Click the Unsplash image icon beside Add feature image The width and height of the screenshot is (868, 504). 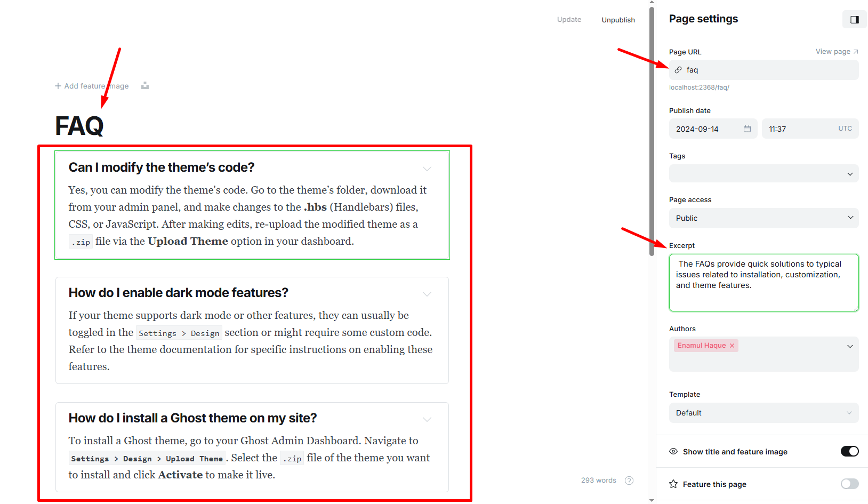(x=145, y=86)
